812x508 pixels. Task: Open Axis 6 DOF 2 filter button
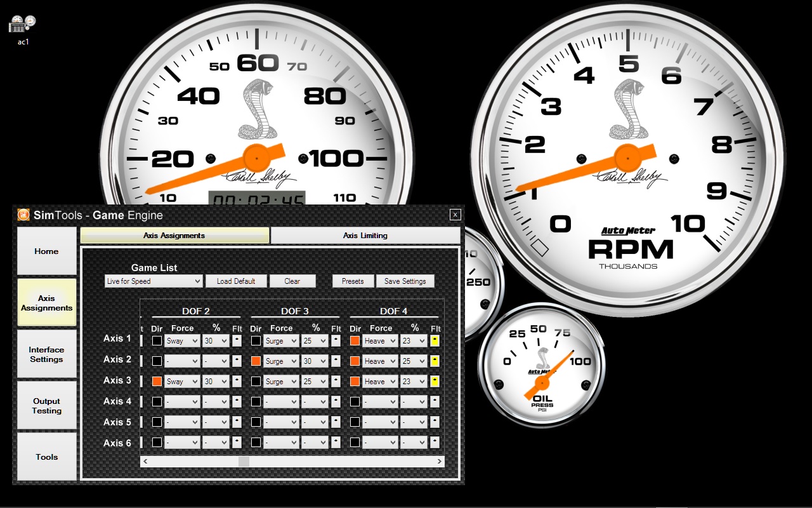tap(237, 443)
